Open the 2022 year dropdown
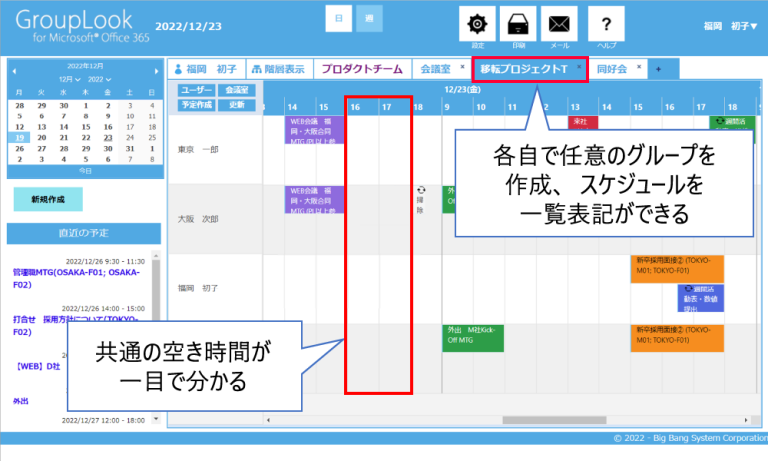This screenshot has width=768, height=461. click(100, 78)
